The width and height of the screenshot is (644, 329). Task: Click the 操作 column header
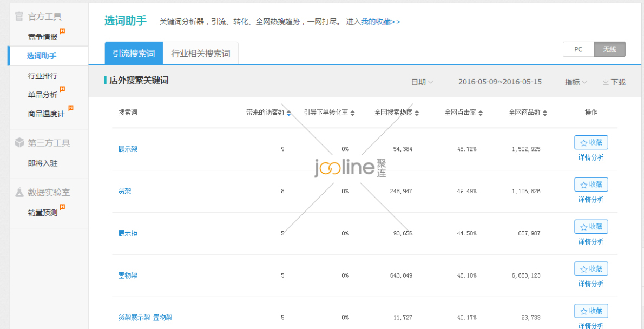(x=591, y=113)
